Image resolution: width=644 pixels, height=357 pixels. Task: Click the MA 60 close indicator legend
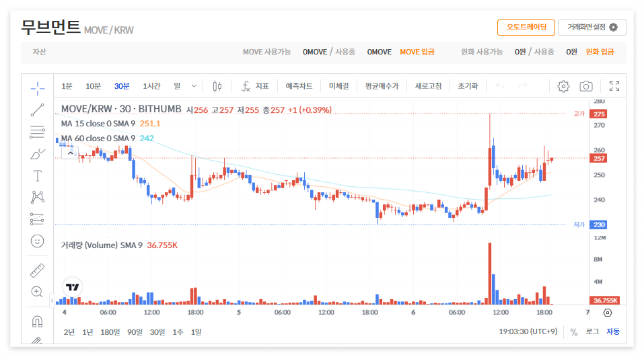pyautogui.click(x=107, y=138)
